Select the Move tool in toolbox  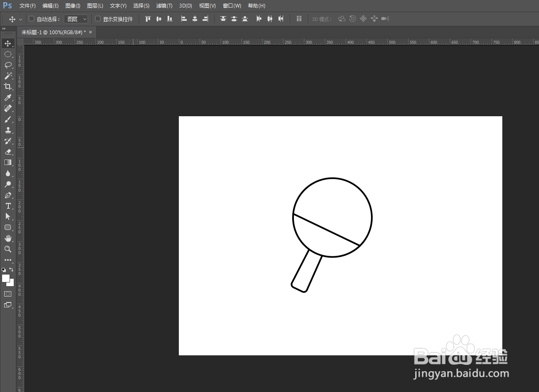(x=8, y=43)
